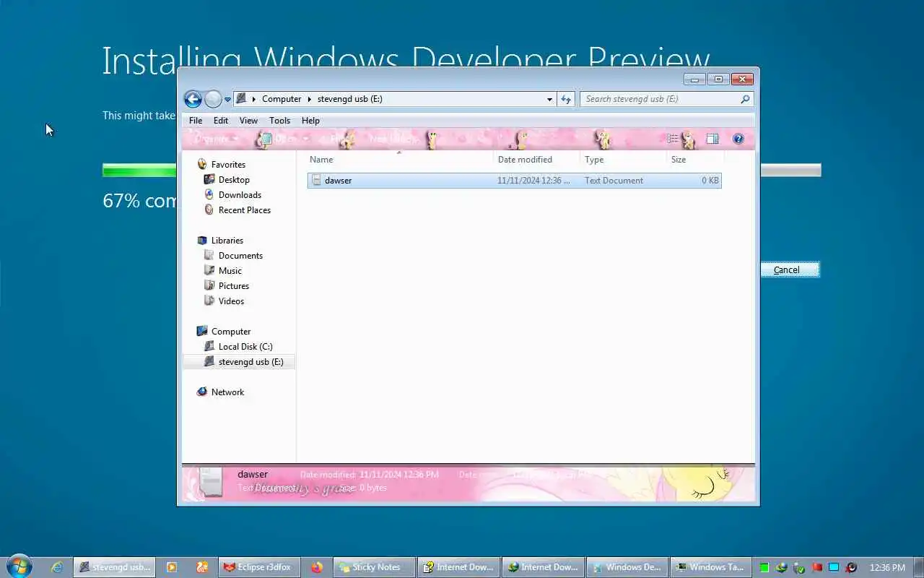The image size is (924, 578).
Task: Click the green square tray icon
Action: [x=764, y=567]
